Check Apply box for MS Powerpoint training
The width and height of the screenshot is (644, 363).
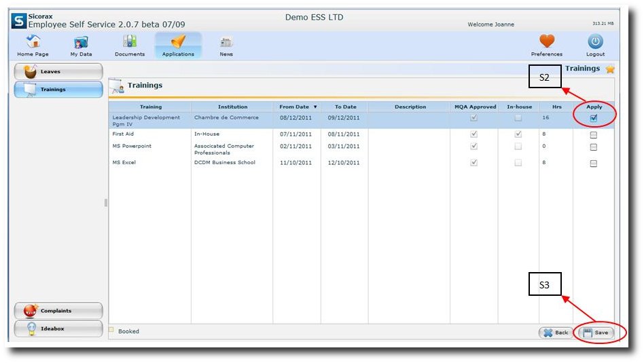(x=594, y=147)
